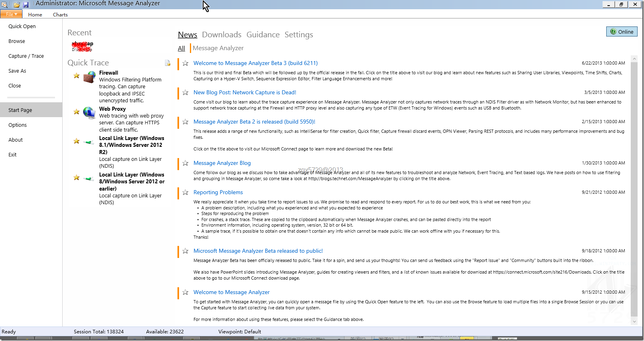Switch to the News tab
The height and width of the screenshot is (341, 644).
tap(187, 35)
